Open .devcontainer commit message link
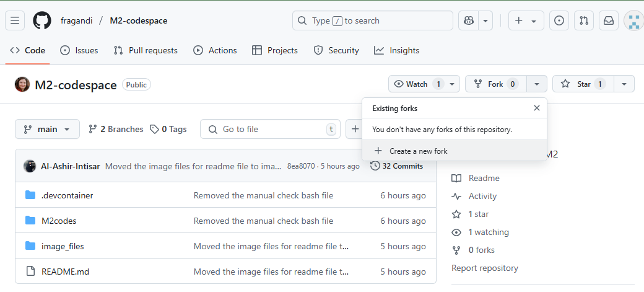 coord(263,195)
